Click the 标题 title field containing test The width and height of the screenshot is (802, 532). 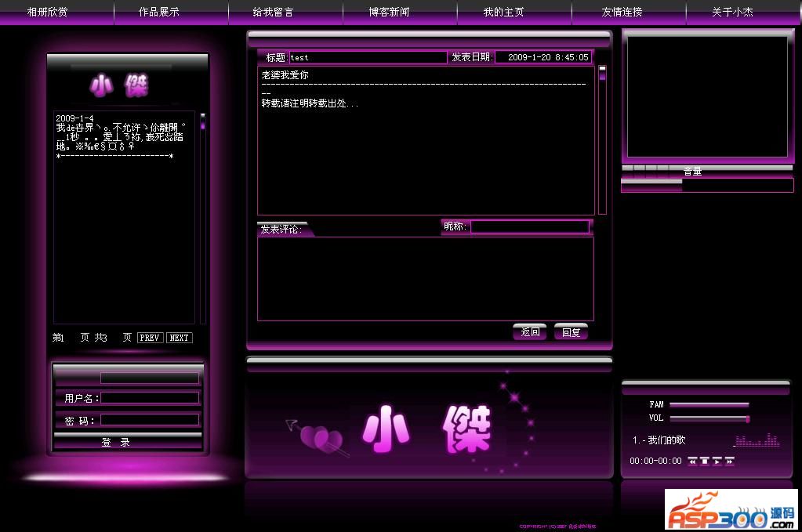click(368, 57)
